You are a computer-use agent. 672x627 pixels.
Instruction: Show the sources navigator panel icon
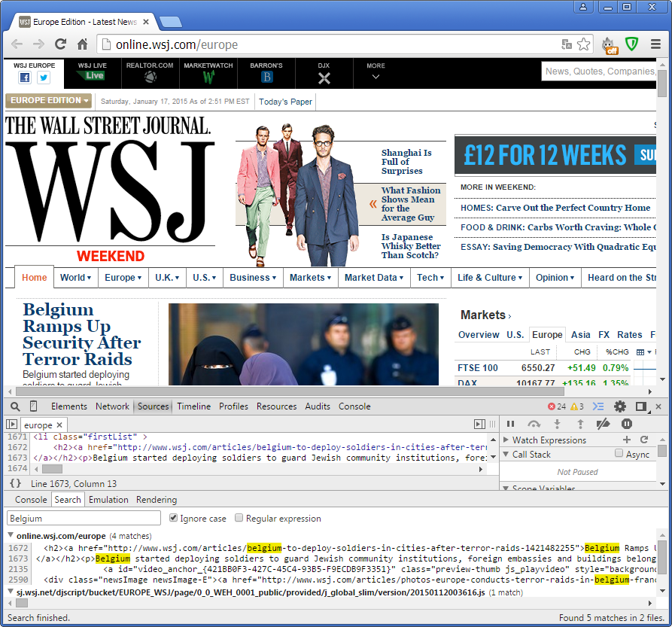pyautogui.click(x=11, y=425)
